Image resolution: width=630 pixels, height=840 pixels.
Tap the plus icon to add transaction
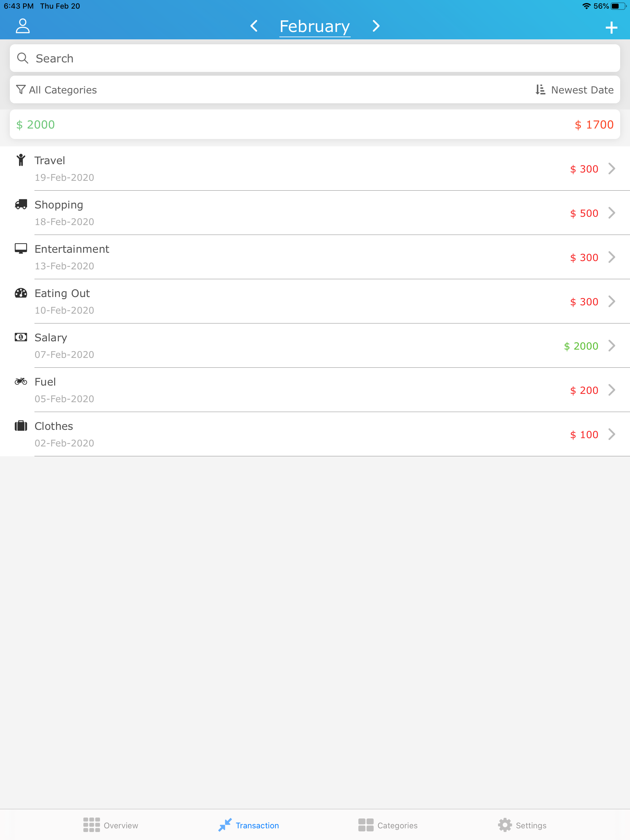(611, 28)
